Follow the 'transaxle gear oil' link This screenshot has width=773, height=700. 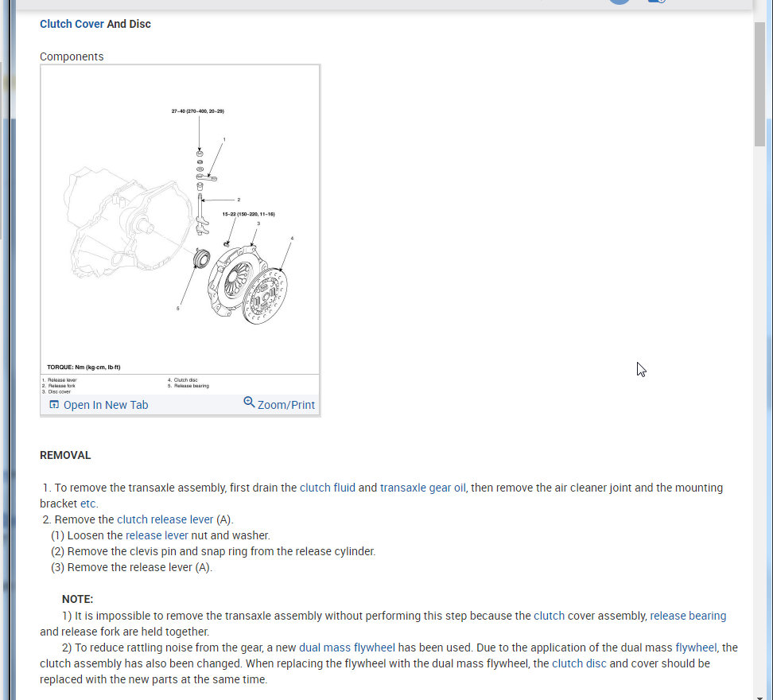tap(422, 488)
